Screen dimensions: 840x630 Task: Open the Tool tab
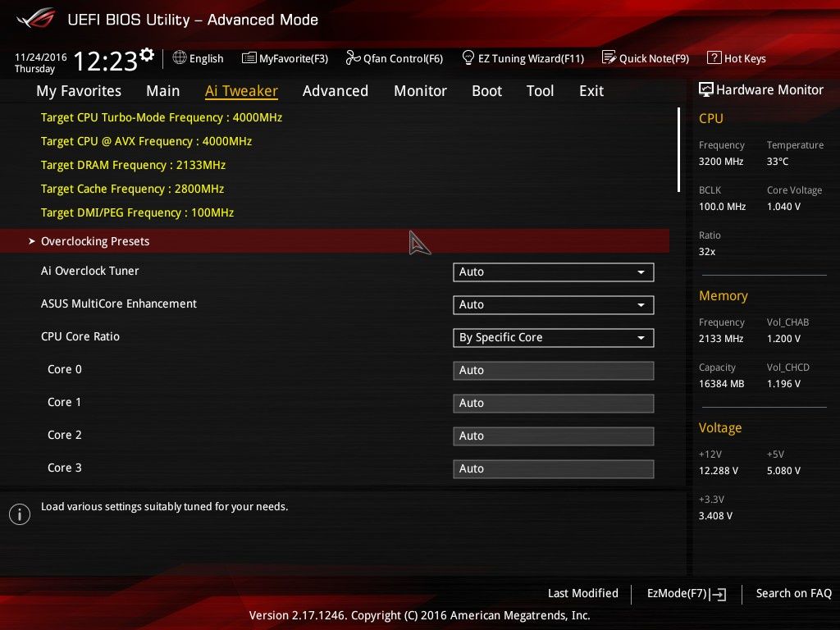pyautogui.click(x=540, y=91)
